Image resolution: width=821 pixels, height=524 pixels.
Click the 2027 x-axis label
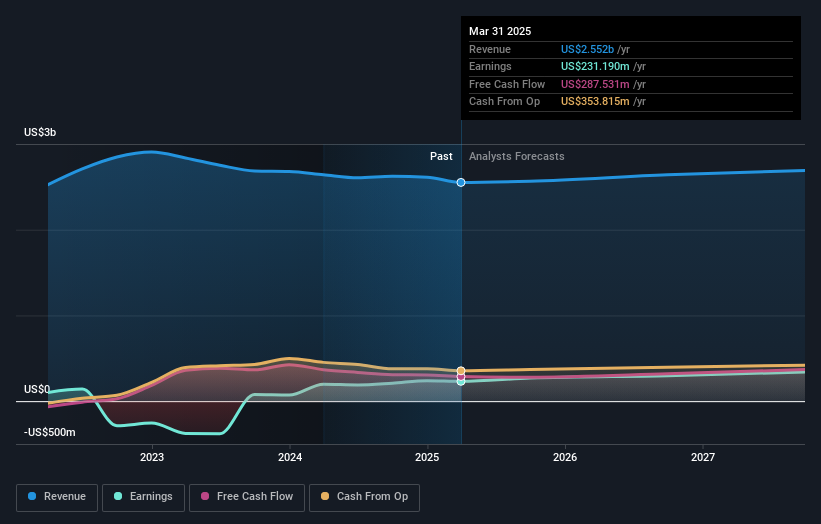click(x=703, y=457)
